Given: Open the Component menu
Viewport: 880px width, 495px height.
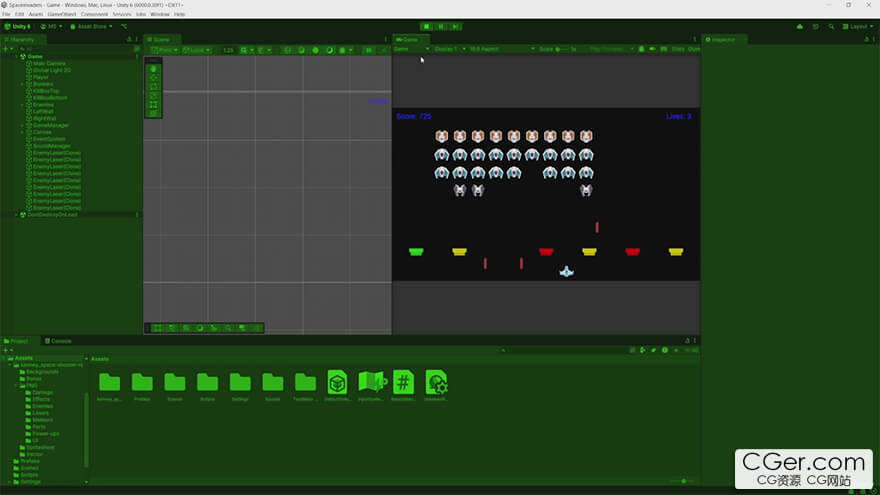Looking at the screenshot, I should [94, 14].
